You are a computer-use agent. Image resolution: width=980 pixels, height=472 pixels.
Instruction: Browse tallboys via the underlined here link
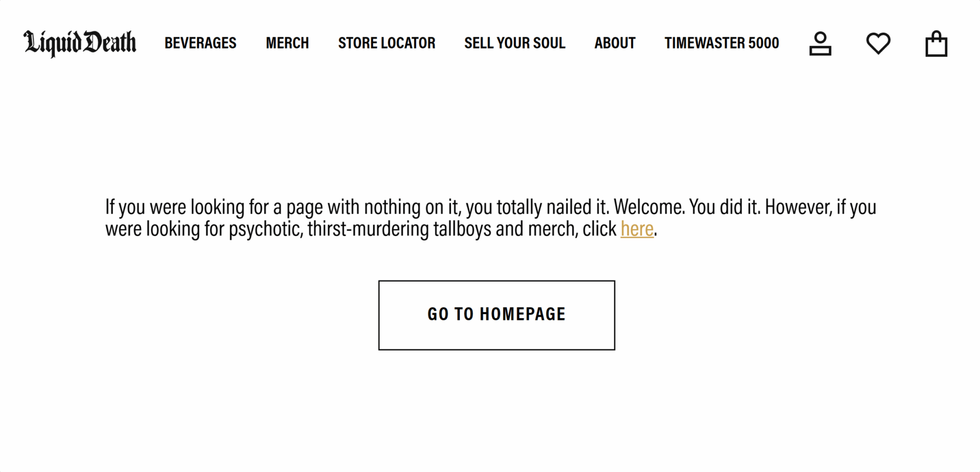(637, 229)
